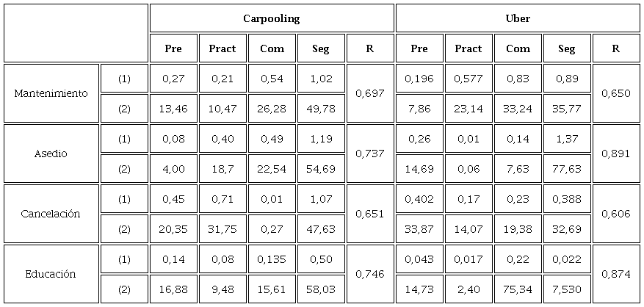The width and height of the screenshot is (644, 307).
Task: Click the Uber group header cell
Action: [518, 19]
